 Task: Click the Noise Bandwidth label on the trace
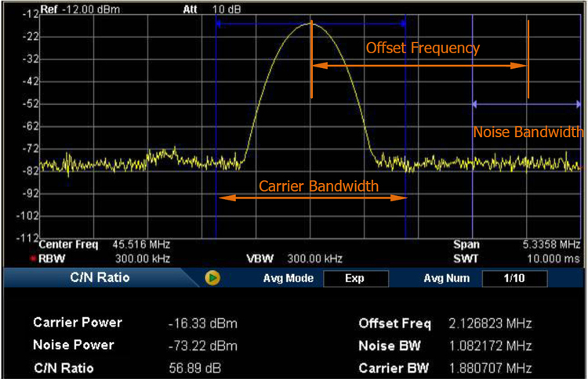[x=528, y=132]
